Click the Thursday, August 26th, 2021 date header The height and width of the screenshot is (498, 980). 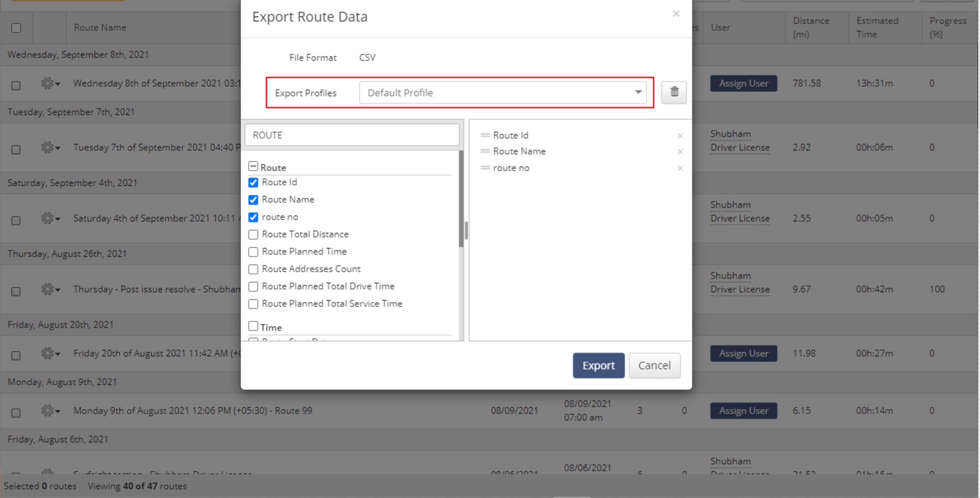coord(67,253)
